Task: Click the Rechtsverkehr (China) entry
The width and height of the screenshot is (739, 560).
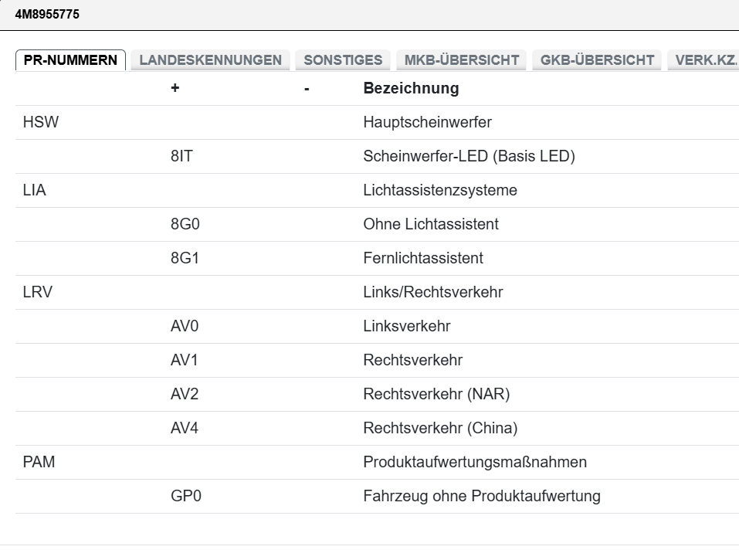Action: click(440, 428)
